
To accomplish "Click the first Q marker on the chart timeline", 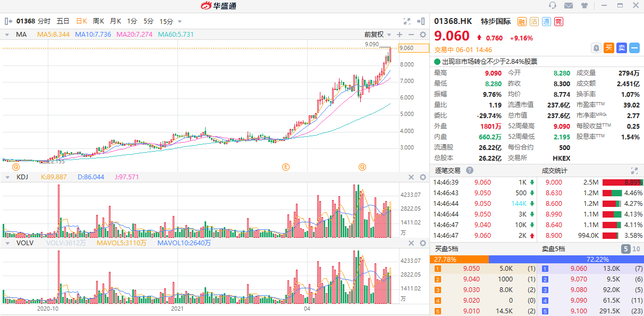I will click(x=16, y=167).
